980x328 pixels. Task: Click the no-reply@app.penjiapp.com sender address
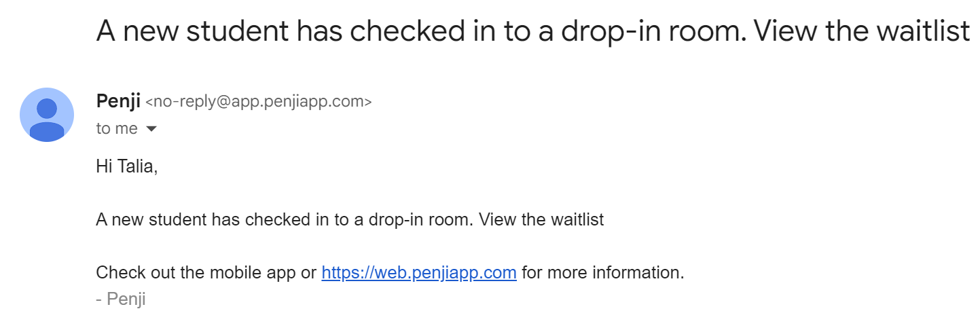pyautogui.click(x=259, y=103)
